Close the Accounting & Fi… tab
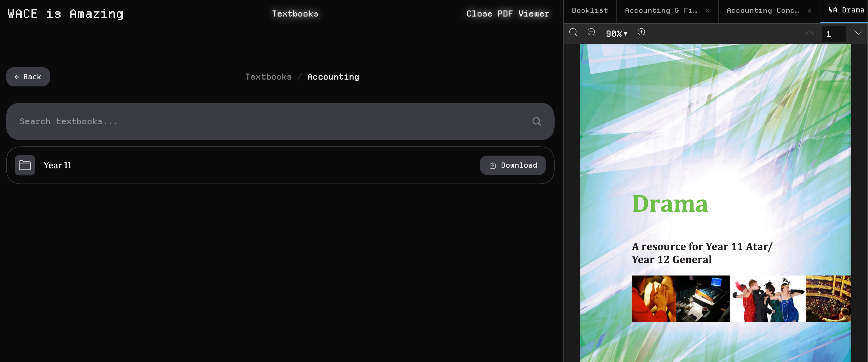The image size is (868, 362). (708, 11)
